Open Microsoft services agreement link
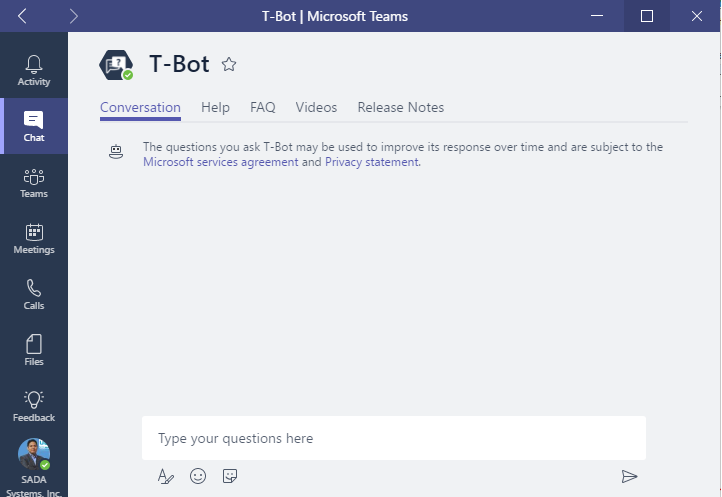The image size is (722, 497). click(220, 162)
